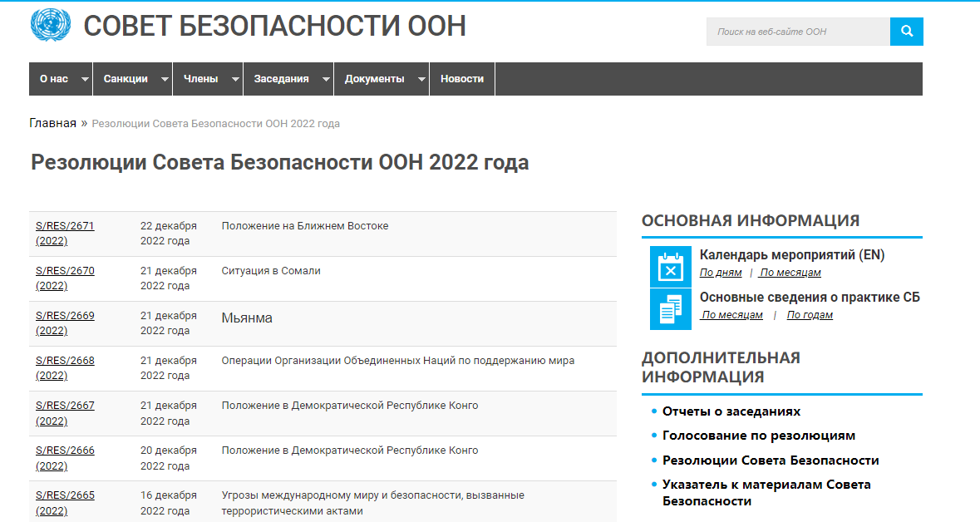Open resolution S/RES/2667 (2022)
The width and height of the screenshot is (980, 522).
tap(65, 413)
